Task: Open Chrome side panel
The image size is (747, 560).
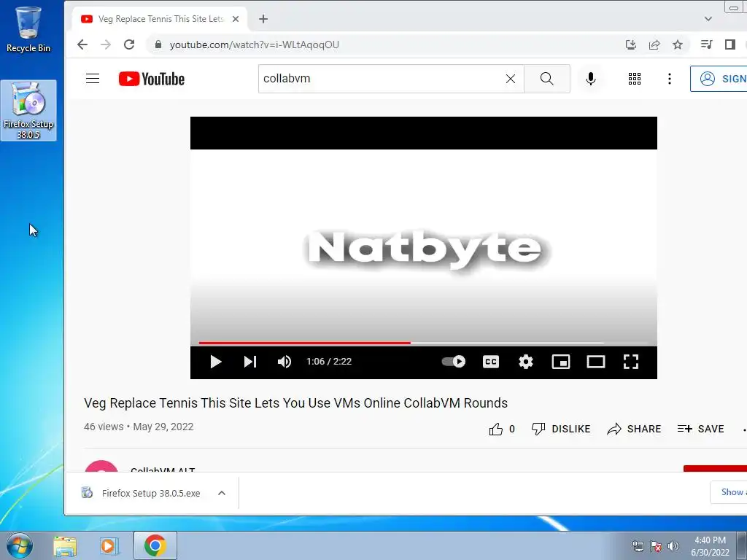Action: (x=729, y=44)
